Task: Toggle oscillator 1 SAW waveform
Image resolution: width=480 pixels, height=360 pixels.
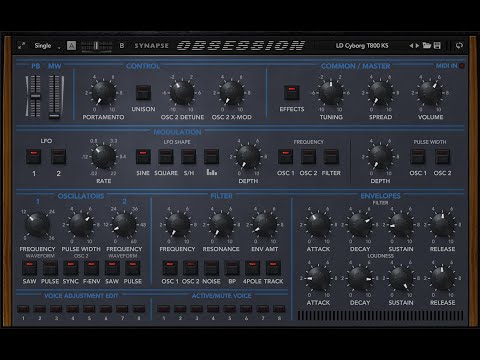Action: tap(29, 268)
